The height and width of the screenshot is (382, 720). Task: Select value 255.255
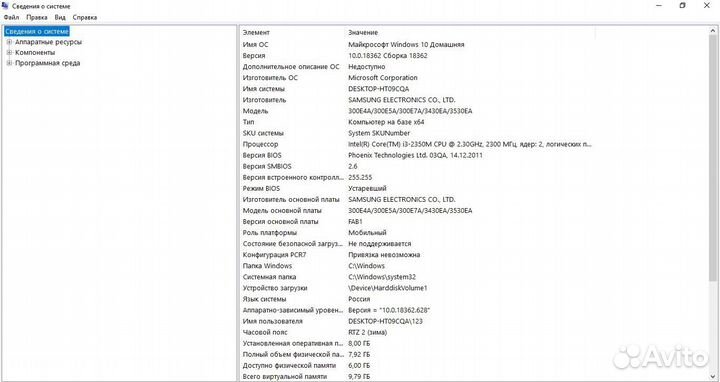tap(360, 177)
